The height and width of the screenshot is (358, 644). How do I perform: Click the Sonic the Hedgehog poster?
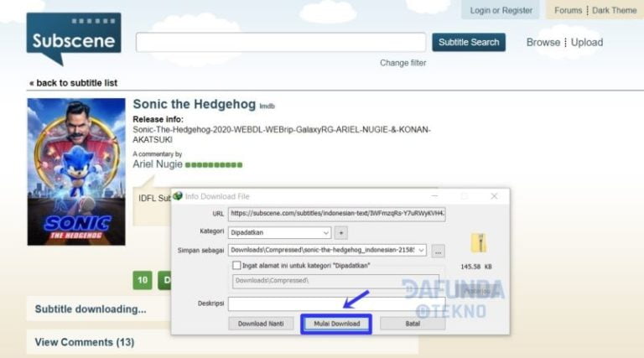point(76,172)
